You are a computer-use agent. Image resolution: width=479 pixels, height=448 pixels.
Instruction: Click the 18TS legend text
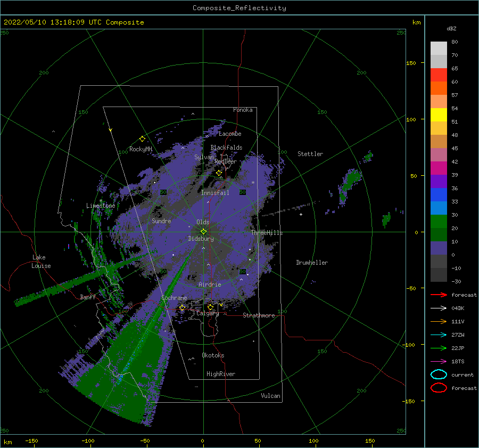coord(458,362)
